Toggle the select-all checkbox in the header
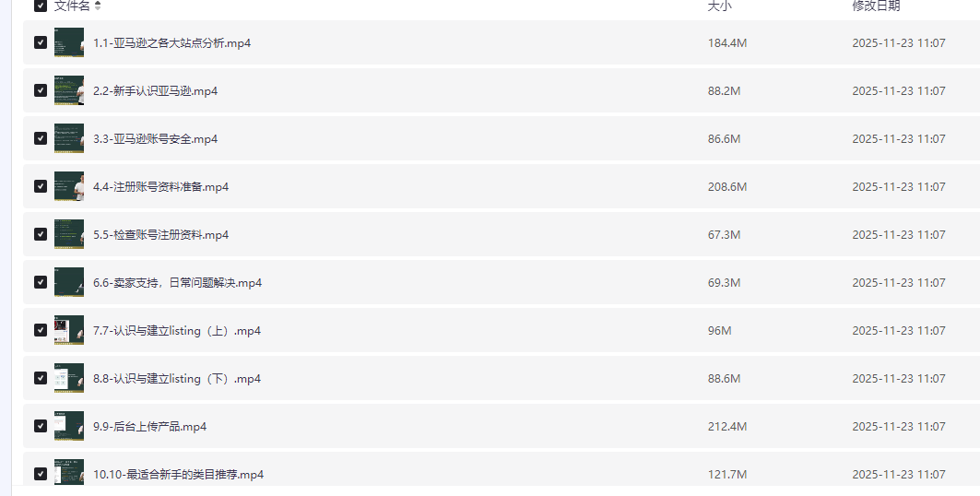The image size is (980, 496). click(x=41, y=6)
